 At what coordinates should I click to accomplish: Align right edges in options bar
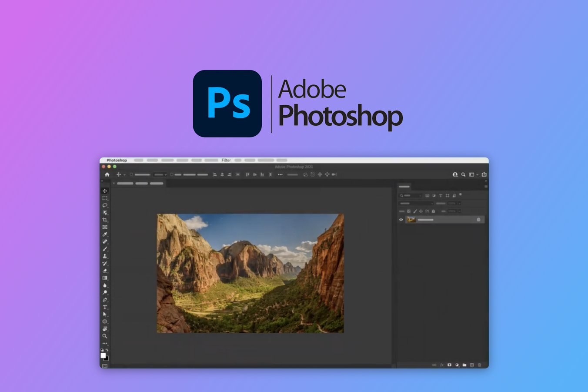(x=230, y=174)
